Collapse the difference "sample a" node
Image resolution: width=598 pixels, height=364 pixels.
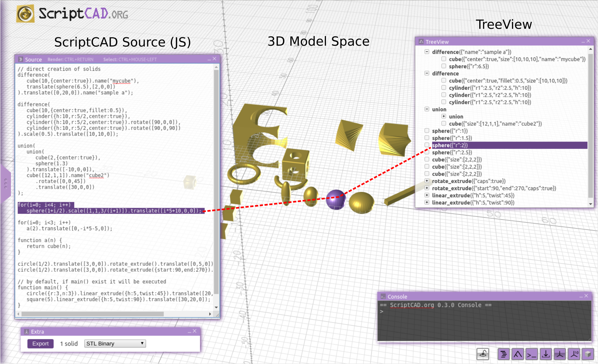(x=427, y=52)
